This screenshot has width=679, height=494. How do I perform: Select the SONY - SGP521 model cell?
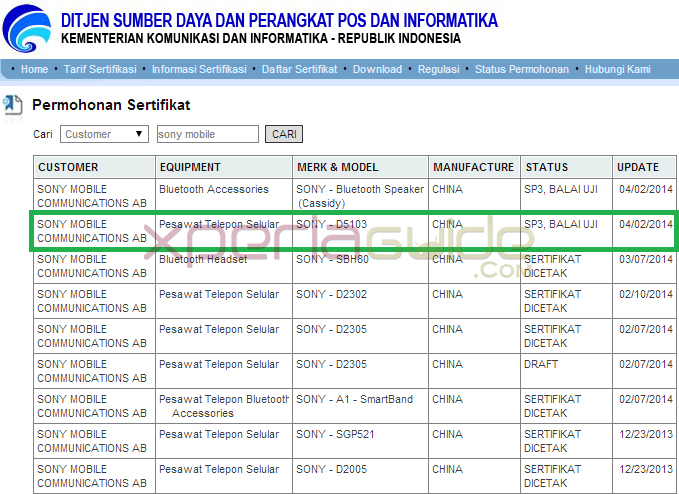click(x=360, y=441)
